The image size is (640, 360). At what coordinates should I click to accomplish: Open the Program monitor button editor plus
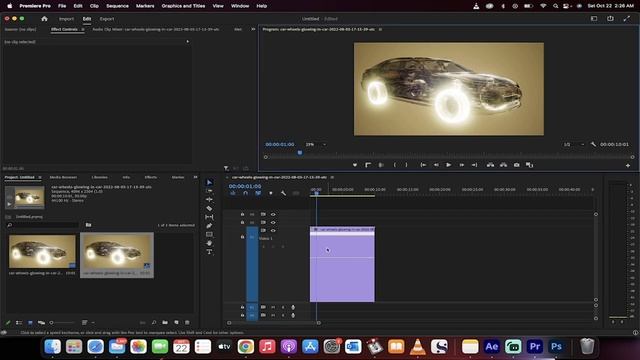628,165
